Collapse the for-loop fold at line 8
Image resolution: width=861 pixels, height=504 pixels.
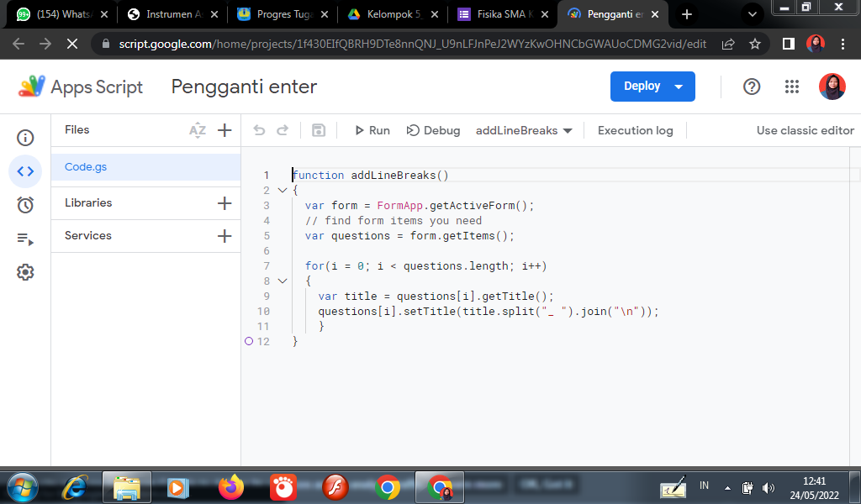click(282, 281)
